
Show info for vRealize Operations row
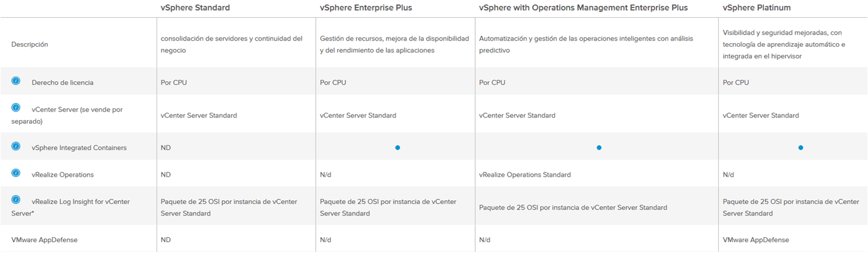[x=16, y=174]
